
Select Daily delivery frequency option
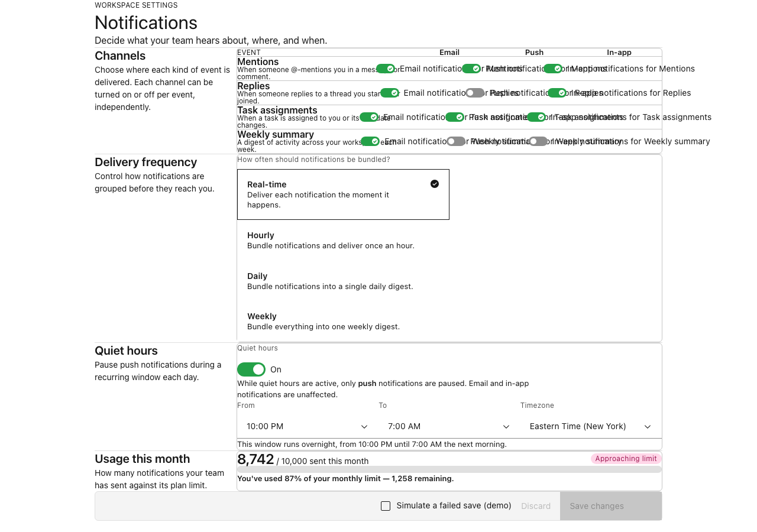pyautogui.click(x=343, y=281)
